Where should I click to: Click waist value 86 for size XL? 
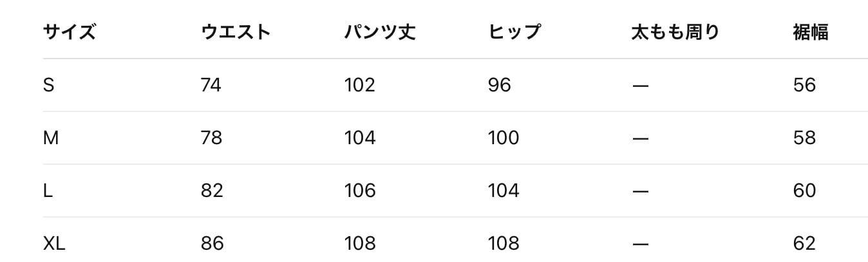pyautogui.click(x=212, y=243)
